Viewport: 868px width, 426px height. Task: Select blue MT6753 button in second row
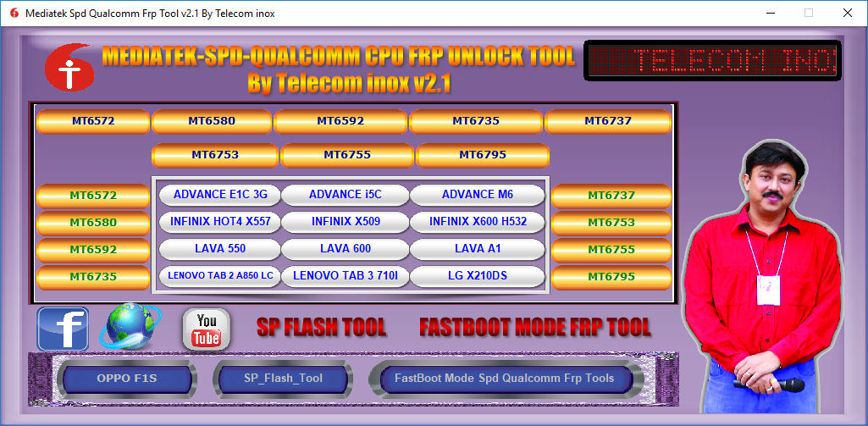tap(215, 156)
